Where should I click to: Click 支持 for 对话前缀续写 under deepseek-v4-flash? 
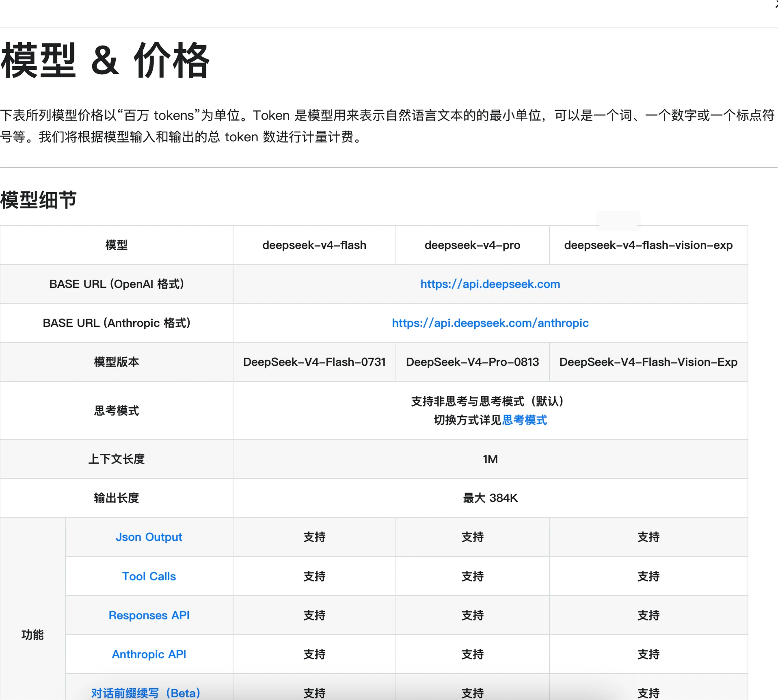pos(314,693)
